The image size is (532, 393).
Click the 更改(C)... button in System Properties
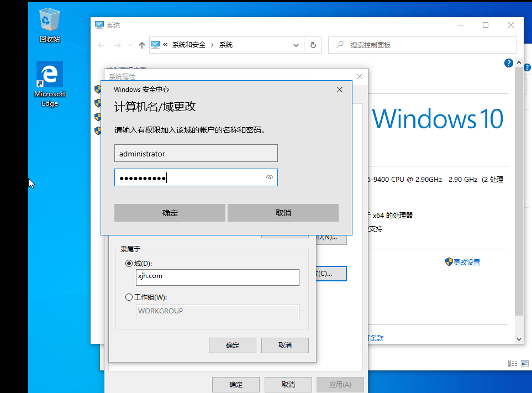click(331, 274)
